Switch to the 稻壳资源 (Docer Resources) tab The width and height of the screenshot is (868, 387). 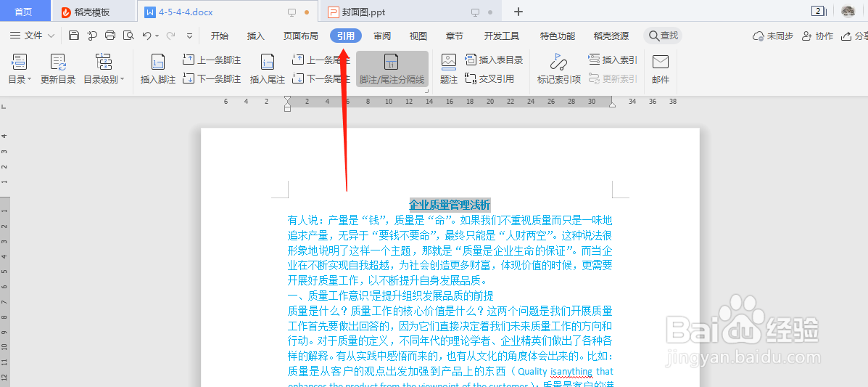[611, 36]
